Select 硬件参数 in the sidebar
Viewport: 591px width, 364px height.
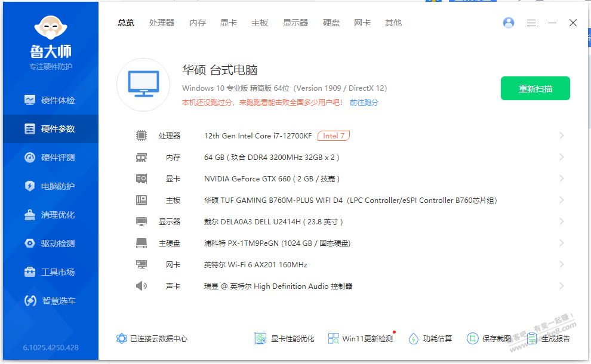click(x=50, y=129)
